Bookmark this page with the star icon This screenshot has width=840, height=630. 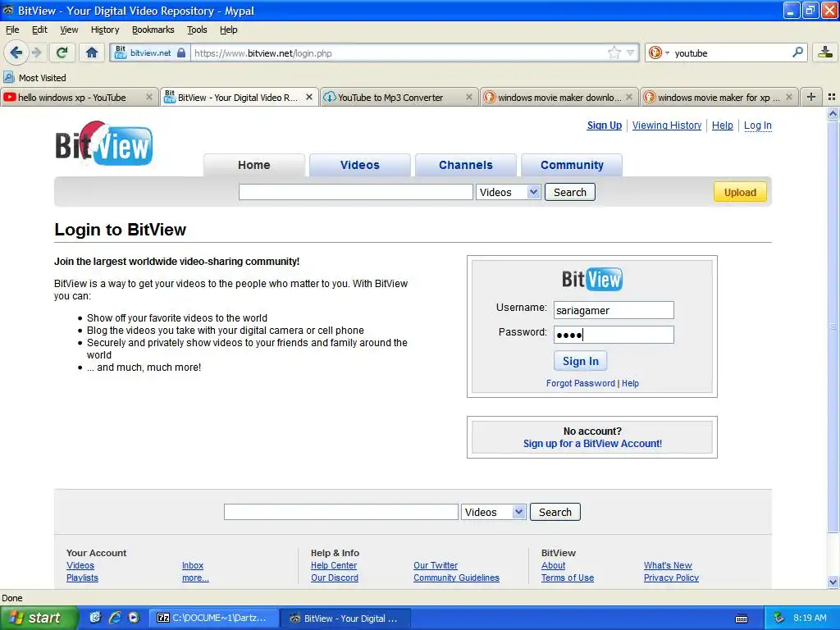coord(614,52)
